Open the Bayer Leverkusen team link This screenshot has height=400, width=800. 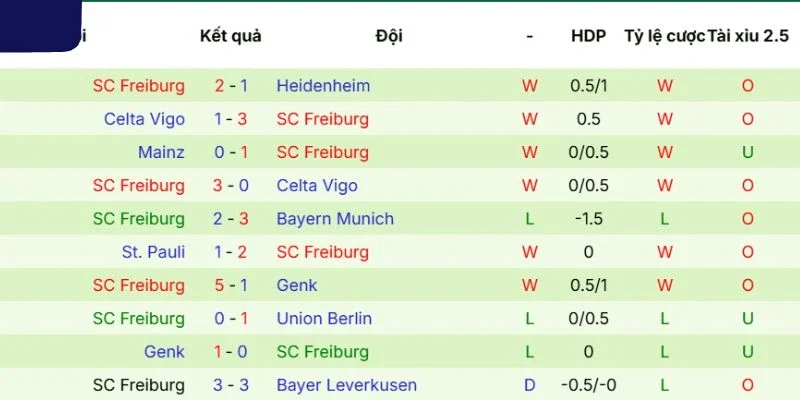point(346,385)
